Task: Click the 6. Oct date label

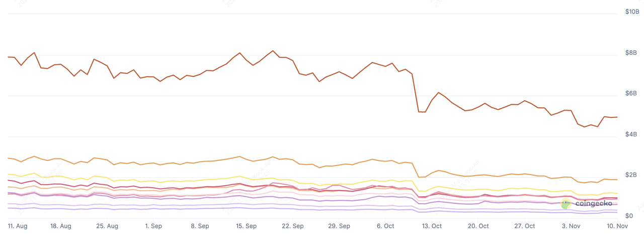Action: (x=385, y=226)
